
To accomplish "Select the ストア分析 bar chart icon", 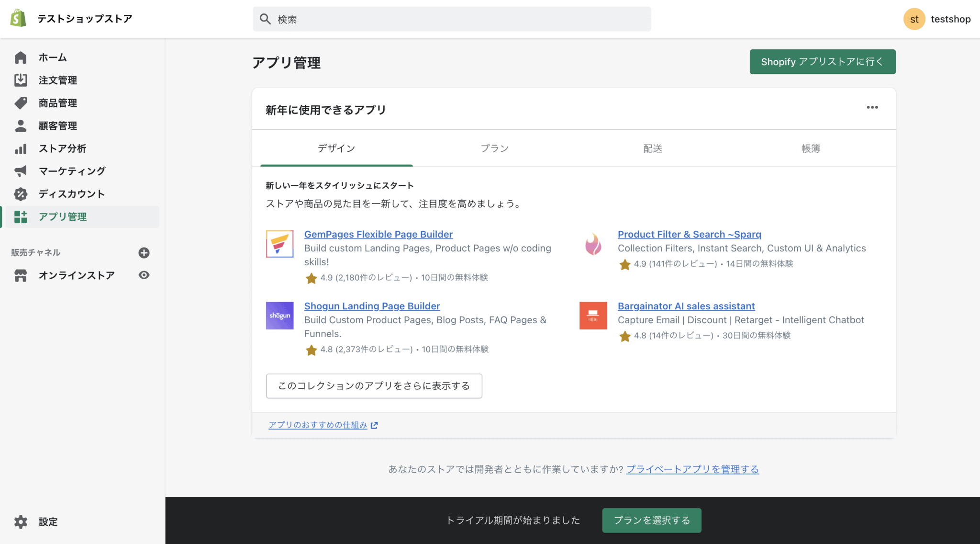I will point(21,148).
